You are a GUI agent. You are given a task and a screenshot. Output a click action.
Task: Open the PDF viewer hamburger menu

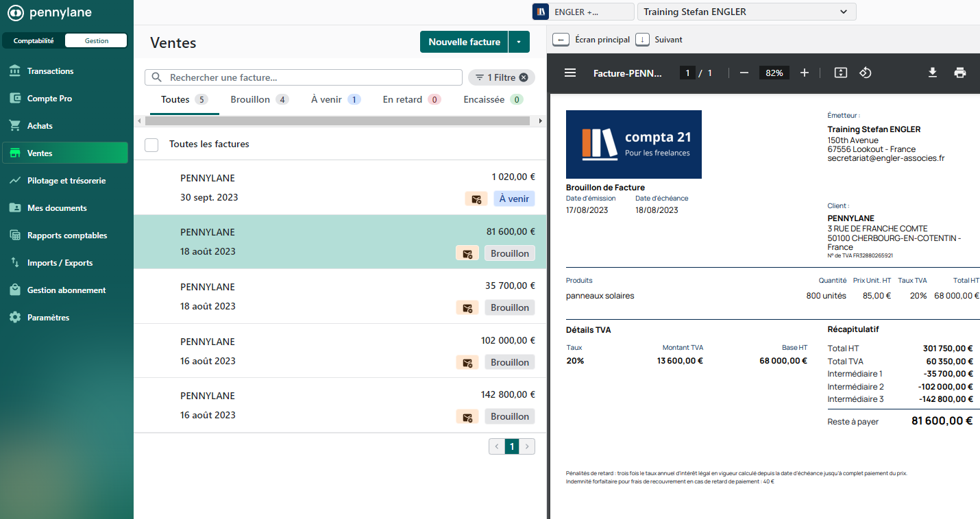click(569, 73)
